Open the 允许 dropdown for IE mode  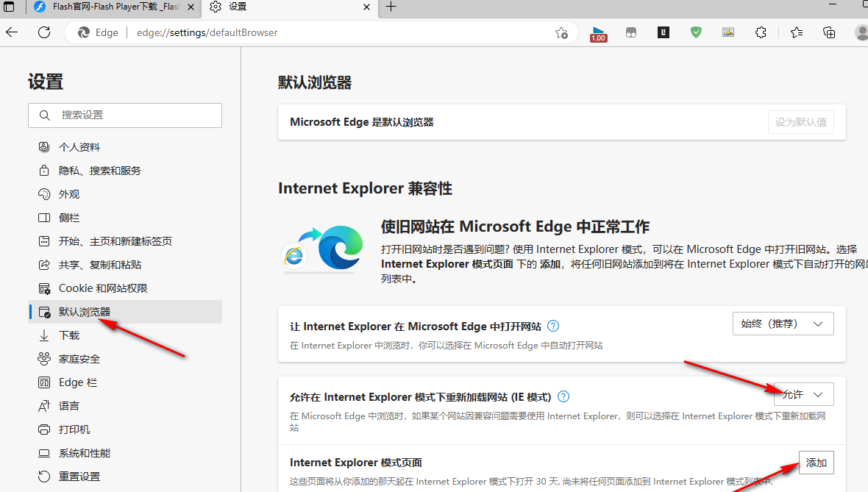click(x=803, y=394)
